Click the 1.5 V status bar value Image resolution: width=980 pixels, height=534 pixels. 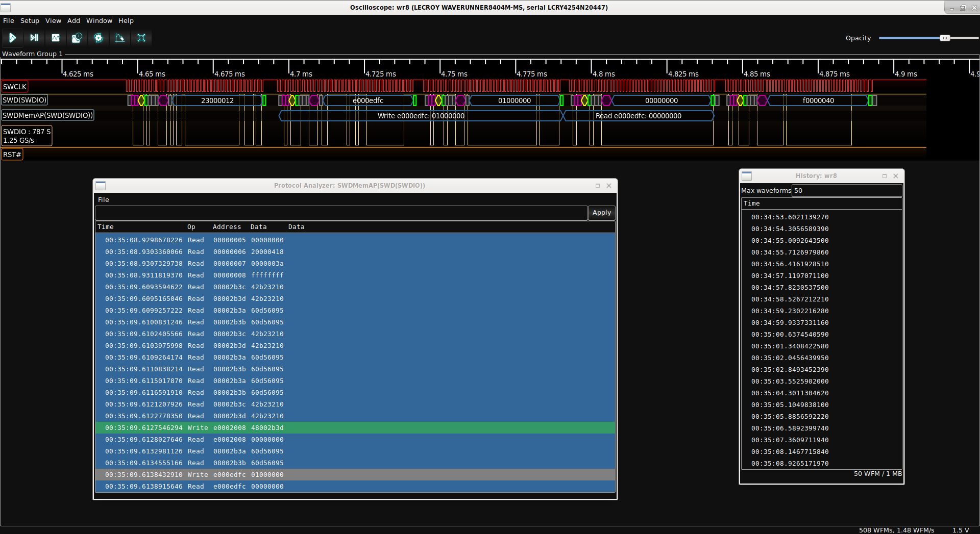pyautogui.click(x=961, y=530)
